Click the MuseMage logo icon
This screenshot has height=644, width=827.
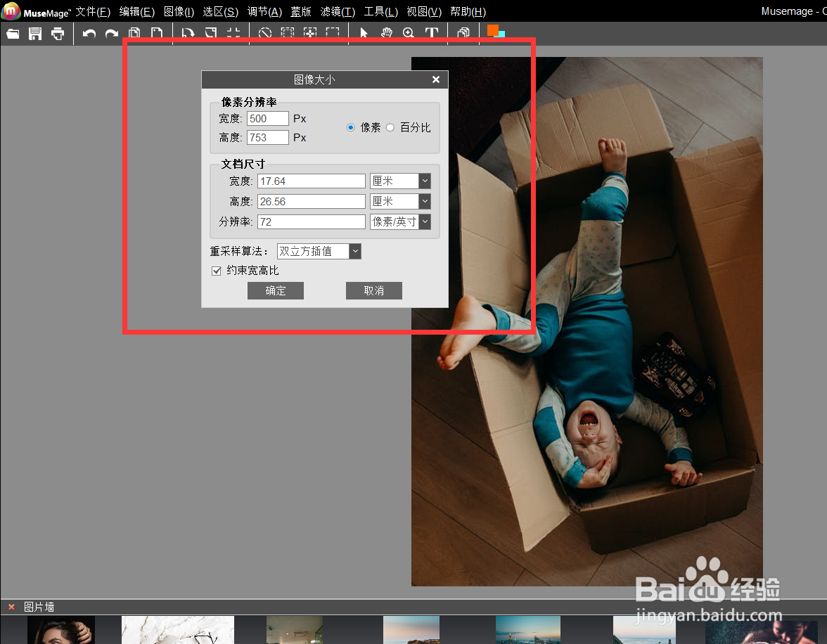coord(11,11)
